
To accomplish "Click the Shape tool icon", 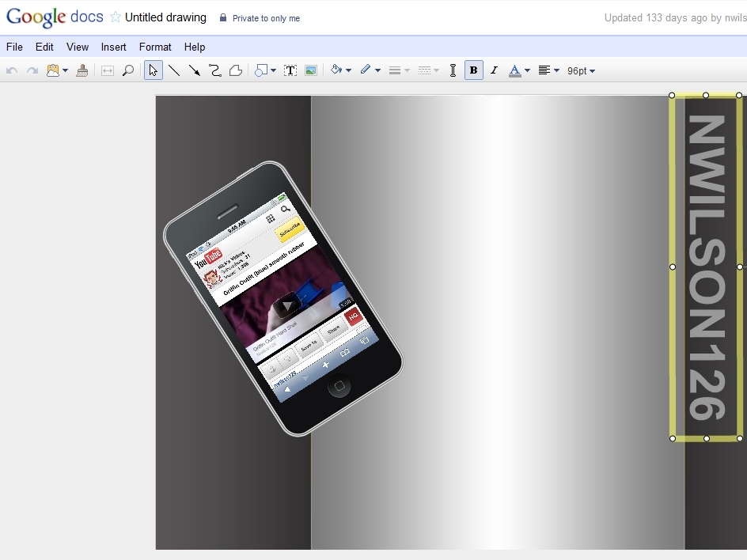I will coord(261,70).
